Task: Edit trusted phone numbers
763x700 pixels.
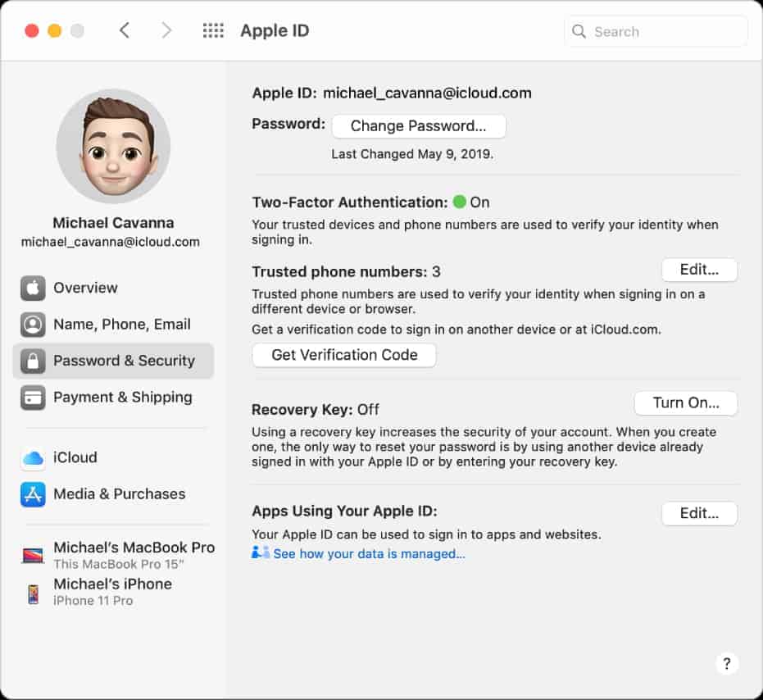Action: pyautogui.click(x=699, y=270)
